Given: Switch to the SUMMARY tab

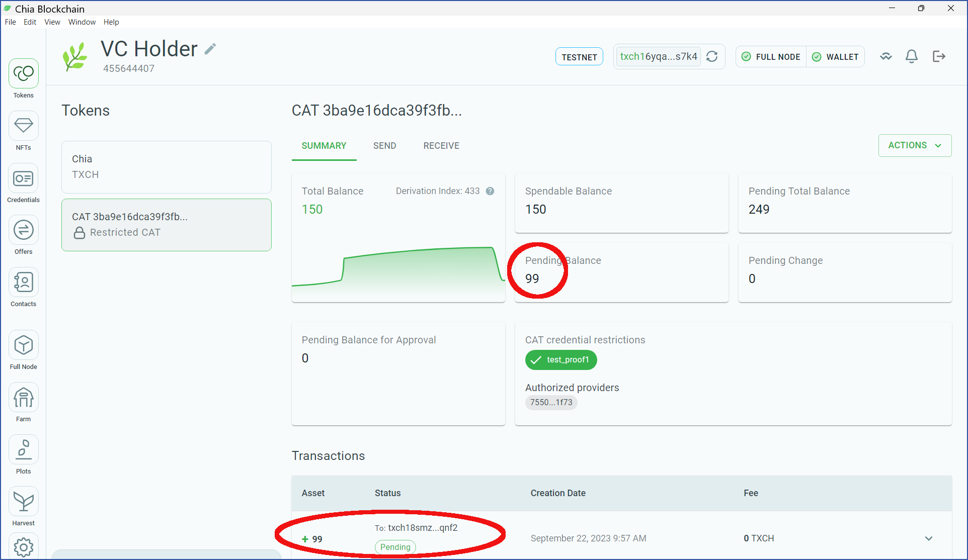Looking at the screenshot, I should [x=324, y=146].
